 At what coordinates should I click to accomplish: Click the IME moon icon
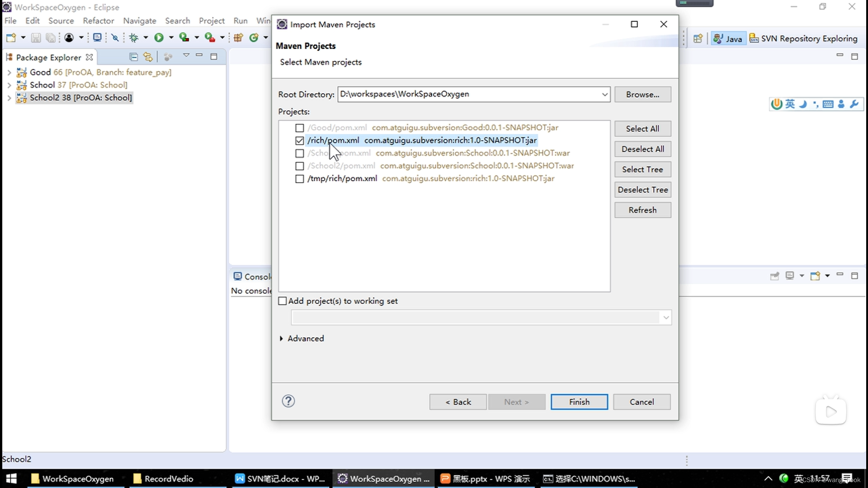coord(803,104)
